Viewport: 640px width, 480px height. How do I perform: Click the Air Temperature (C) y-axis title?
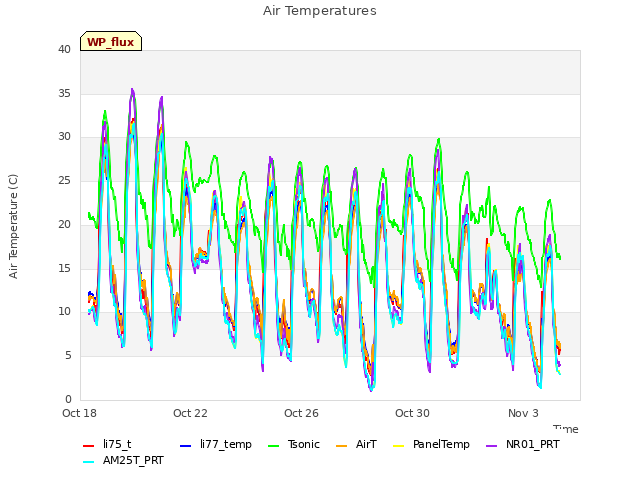[x=13, y=226]
